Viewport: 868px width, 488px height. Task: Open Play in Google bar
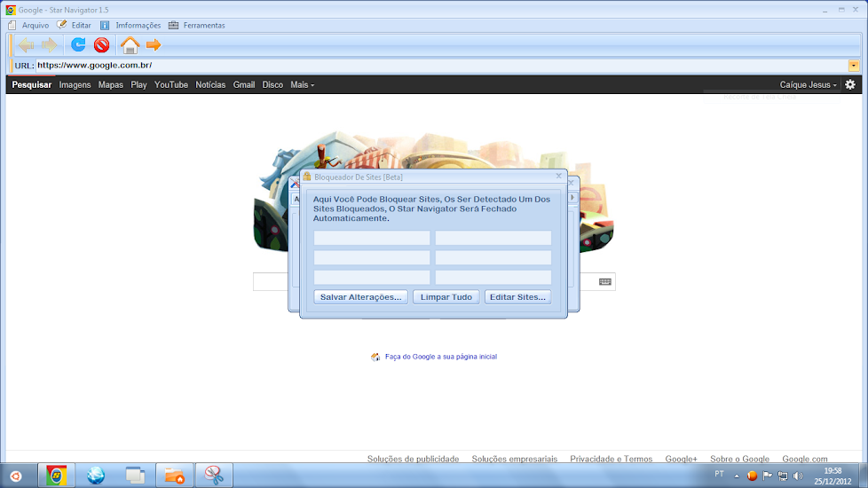(x=138, y=84)
